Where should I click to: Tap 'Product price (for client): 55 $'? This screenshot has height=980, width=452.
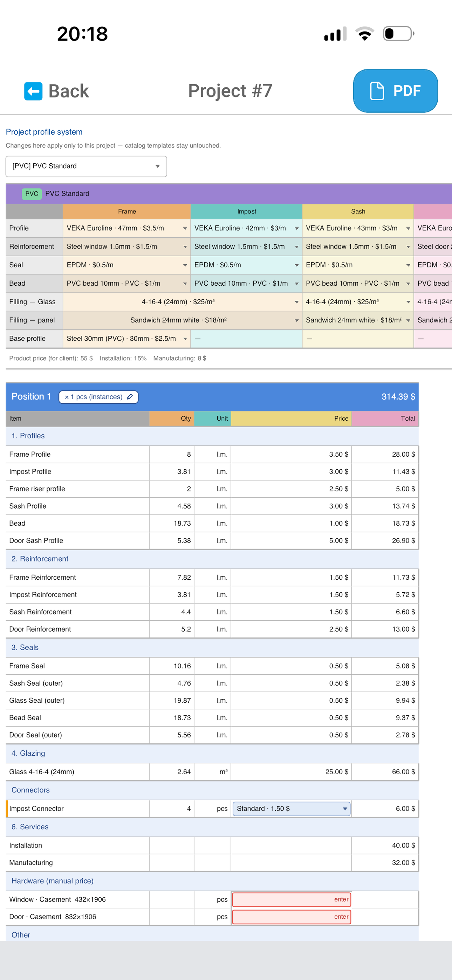(x=51, y=358)
